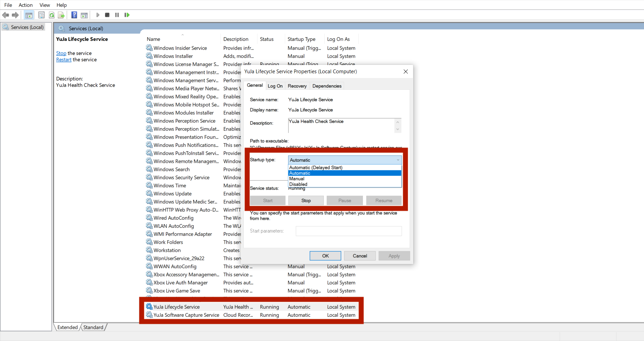Click the Stop the service link
Image resolution: width=644 pixels, height=341 pixels.
pos(61,53)
